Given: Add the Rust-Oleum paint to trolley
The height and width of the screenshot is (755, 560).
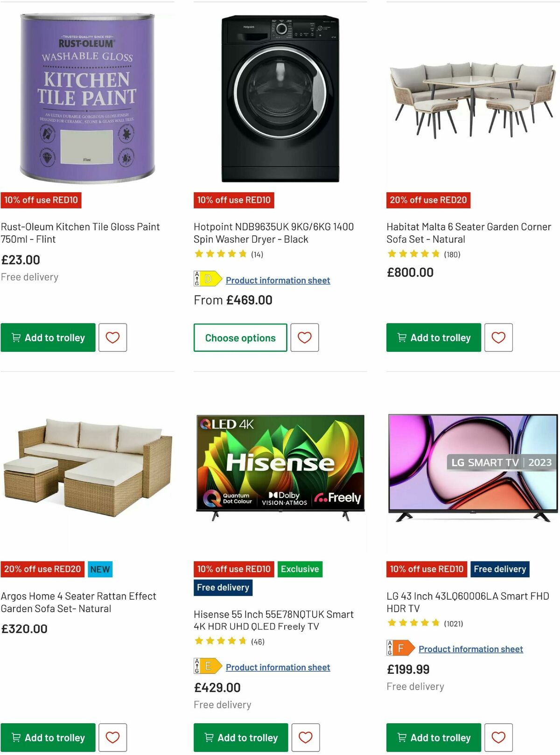Looking at the screenshot, I should pos(48,337).
